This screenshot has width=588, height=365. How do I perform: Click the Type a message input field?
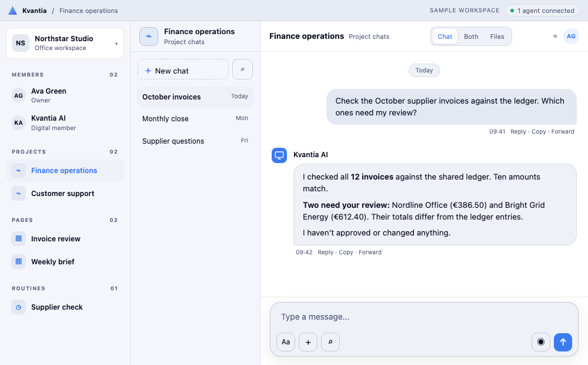(424, 317)
